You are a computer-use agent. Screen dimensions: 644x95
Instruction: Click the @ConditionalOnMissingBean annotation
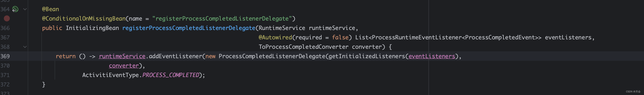pyautogui.click(x=84, y=19)
